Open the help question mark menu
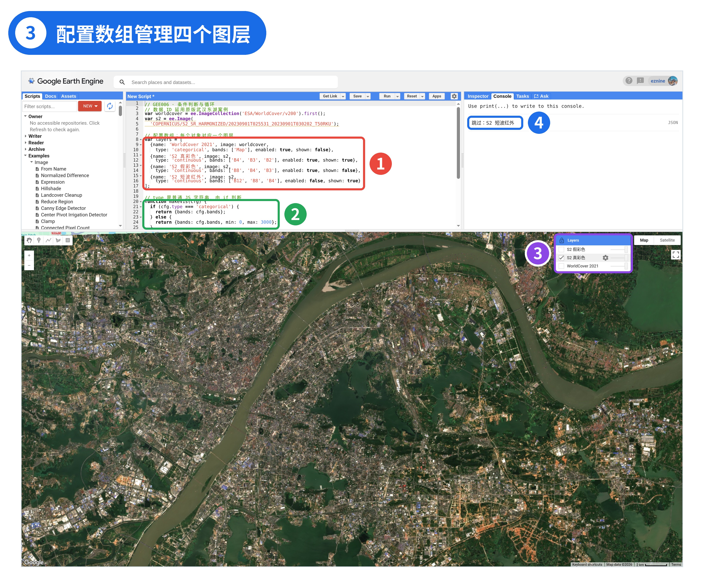This screenshot has height=588, width=704. 629,81
